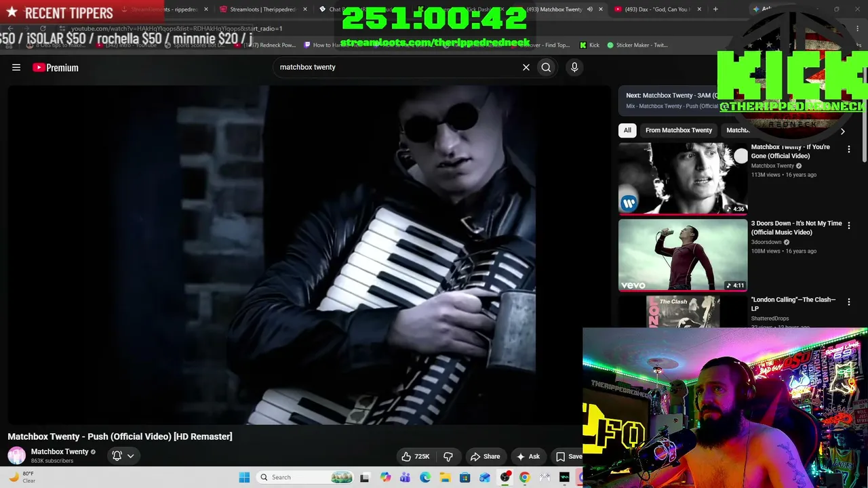Switch to Google Chrome on the taskbar
Screen dimensions: 868x488
pyautogui.click(x=524, y=477)
